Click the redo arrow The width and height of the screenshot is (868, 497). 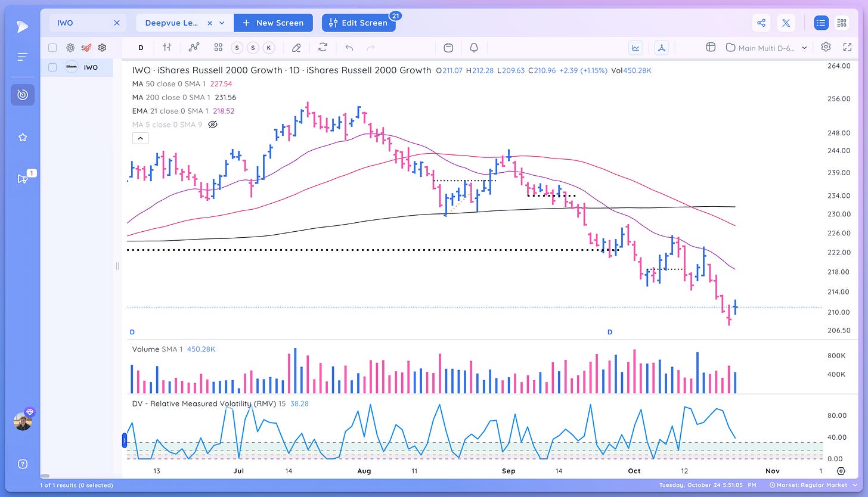370,48
